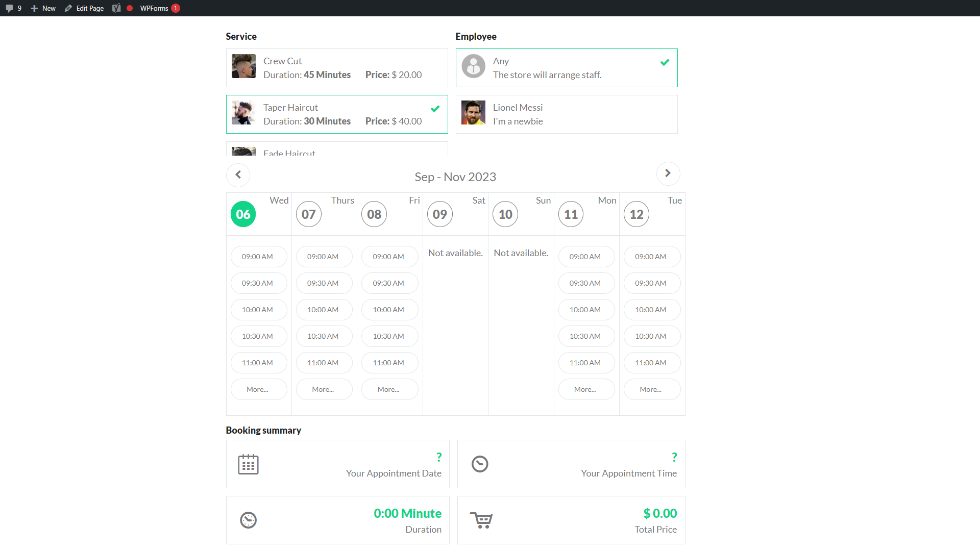The image size is (980, 551).
Task: Click the Crew Cut service thumbnail
Action: pyautogui.click(x=243, y=66)
